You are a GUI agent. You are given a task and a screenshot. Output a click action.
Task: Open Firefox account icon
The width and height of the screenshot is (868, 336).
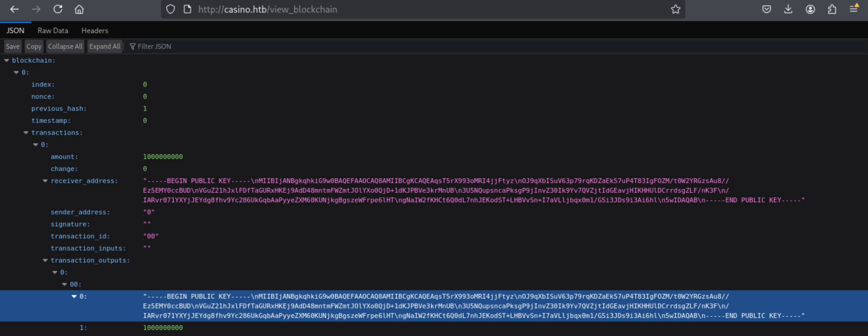tap(810, 9)
